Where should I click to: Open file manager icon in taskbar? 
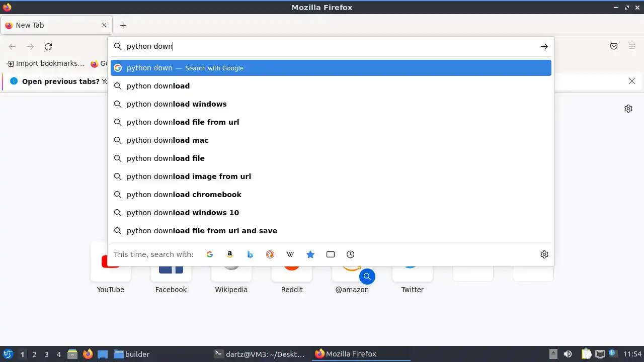(x=72, y=354)
